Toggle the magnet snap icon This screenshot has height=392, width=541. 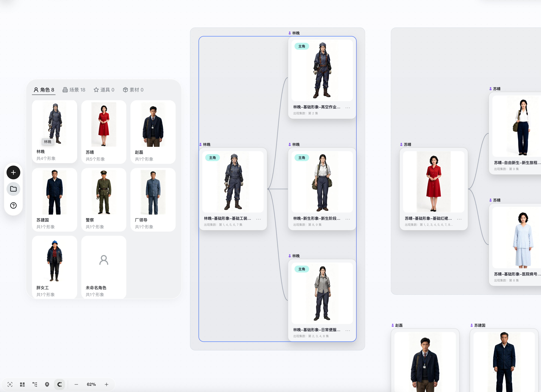pos(59,384)
